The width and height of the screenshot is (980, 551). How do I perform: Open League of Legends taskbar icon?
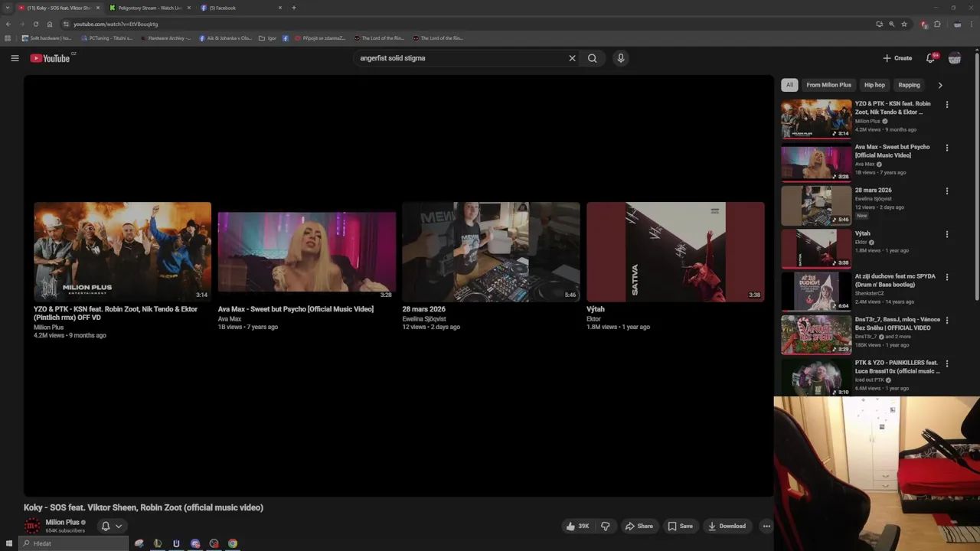coord(157,543)
